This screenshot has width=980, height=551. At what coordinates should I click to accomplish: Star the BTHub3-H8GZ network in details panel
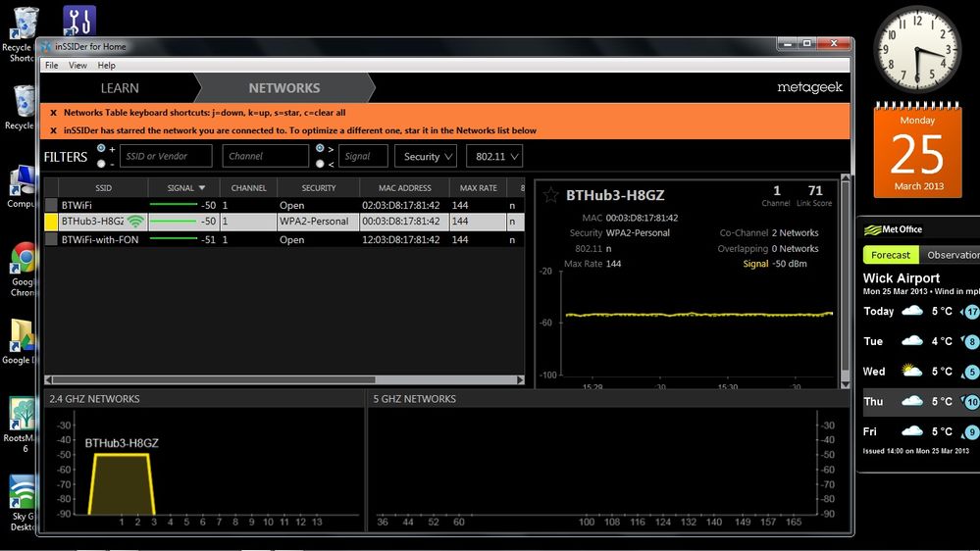550,195
